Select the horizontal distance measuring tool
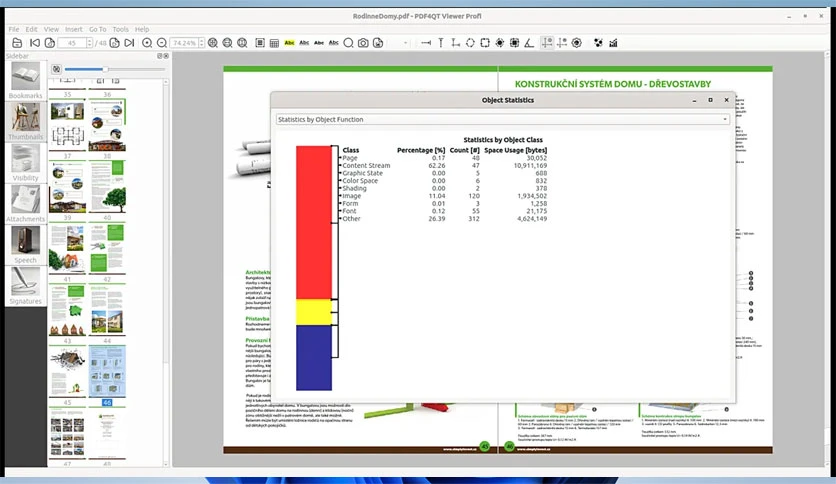The image size is (836, 484). (x=426, y=43)
